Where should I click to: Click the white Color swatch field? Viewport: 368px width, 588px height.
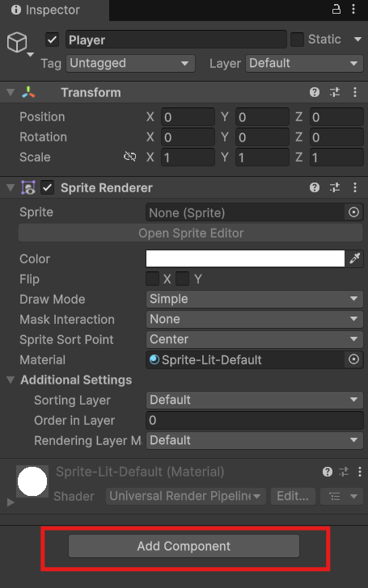245,258
